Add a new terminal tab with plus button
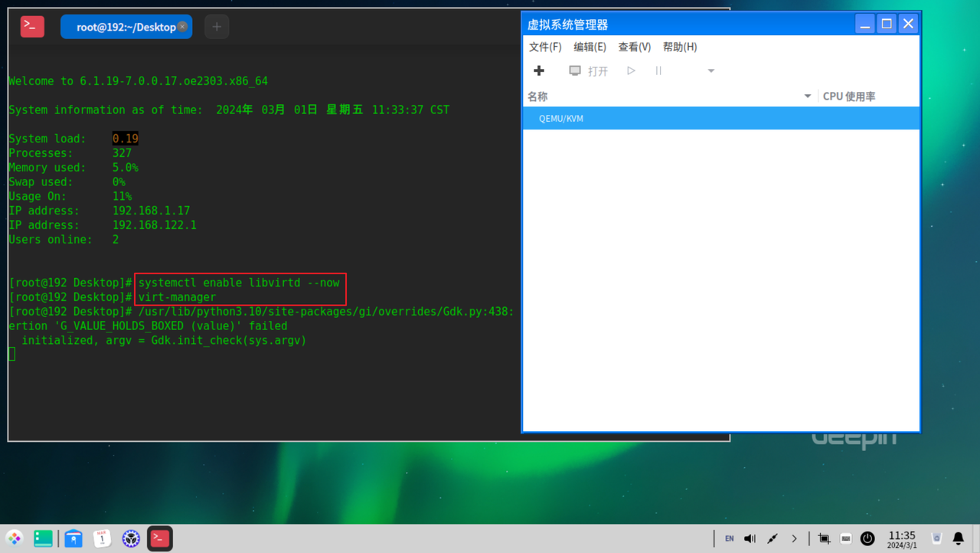Viewport: 980px width, 553px height. point(217,27)
